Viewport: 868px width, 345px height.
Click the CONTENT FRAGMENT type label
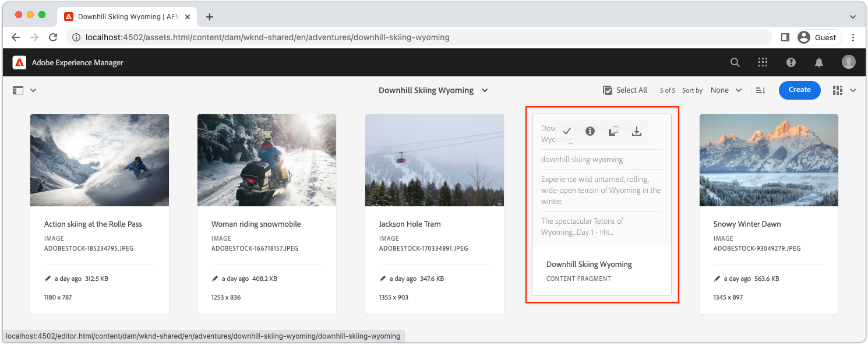(578, 279)
